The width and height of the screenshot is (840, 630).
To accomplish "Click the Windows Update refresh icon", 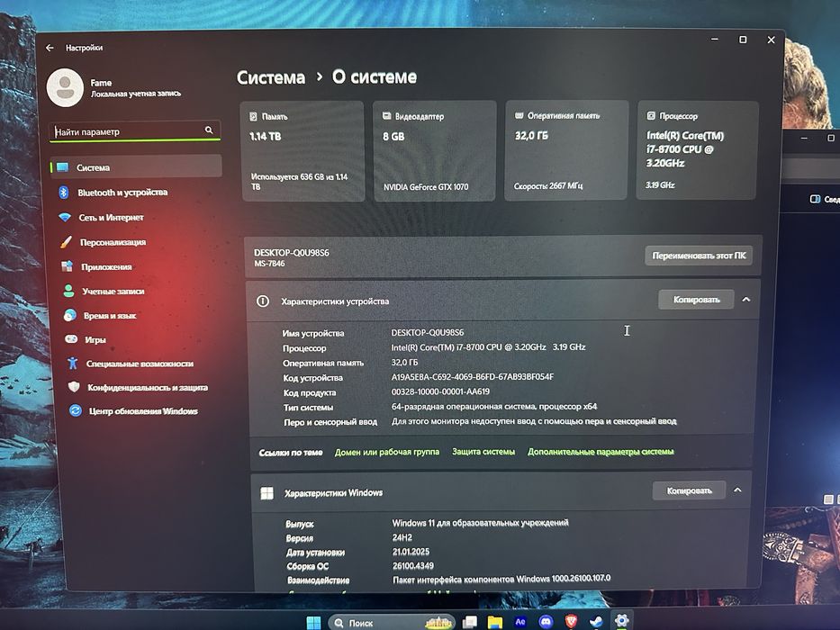I will [76, 411].
